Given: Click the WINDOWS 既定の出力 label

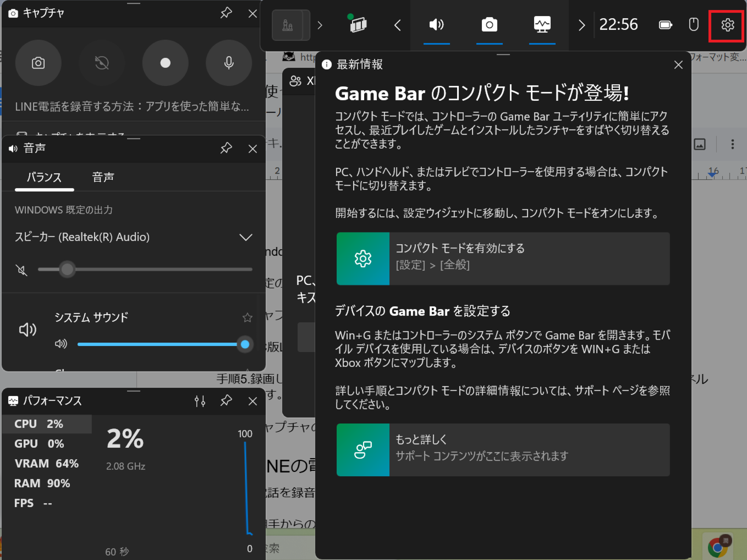Looking at the screenshot, I should pyautogui.click(x=63, y=210).
